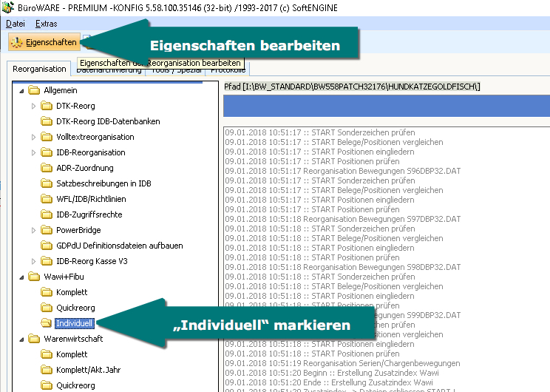This screenshot has width=550, height=392.
Task: Select the Individuell folder icon
Action: (46, 323)
